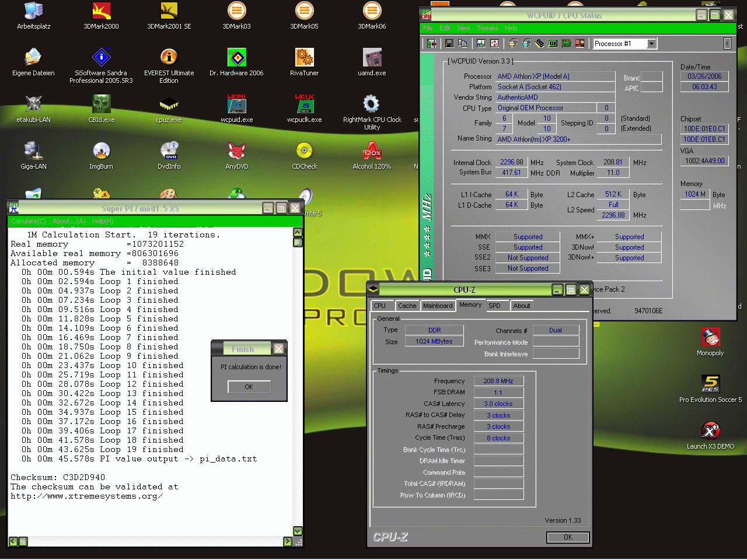Image resolution: width=747 pixels, height=560 pixels.
Task: Select the etakubi-LAN network icon
Action: 33,109
